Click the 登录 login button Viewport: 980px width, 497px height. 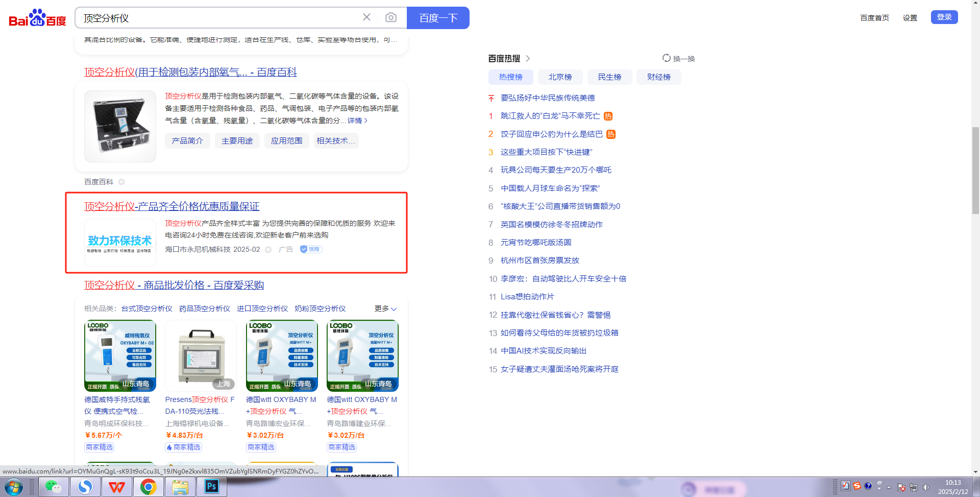pos(944,17)
